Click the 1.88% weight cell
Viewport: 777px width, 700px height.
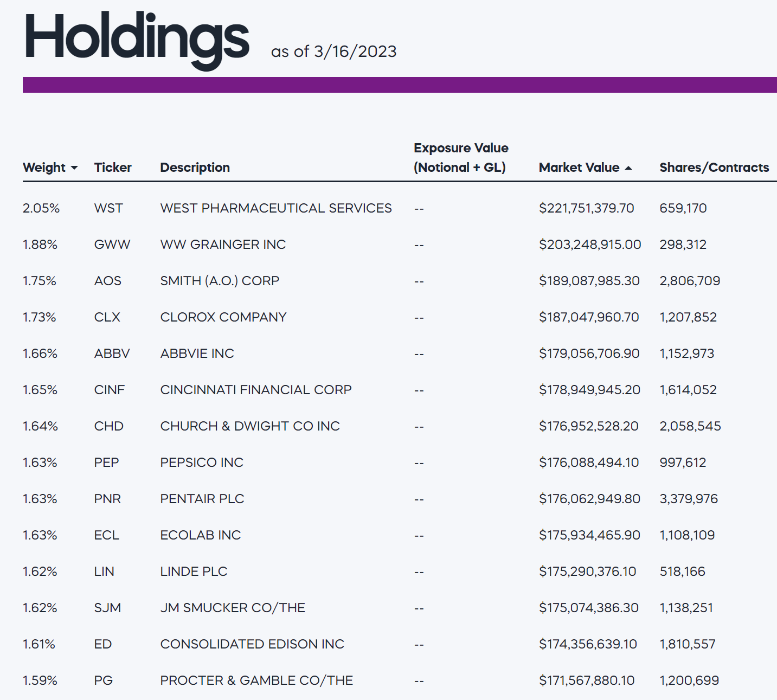tap(40, 245)
